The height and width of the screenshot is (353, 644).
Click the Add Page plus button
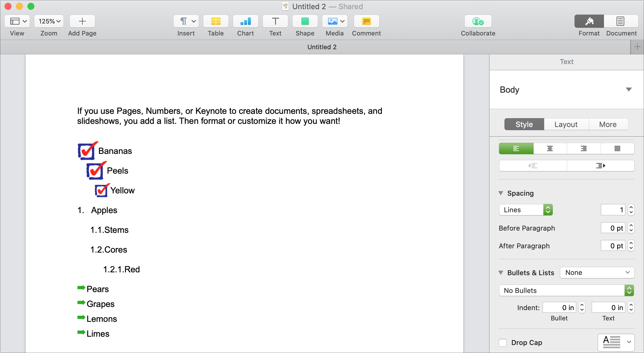coord(82,21)
